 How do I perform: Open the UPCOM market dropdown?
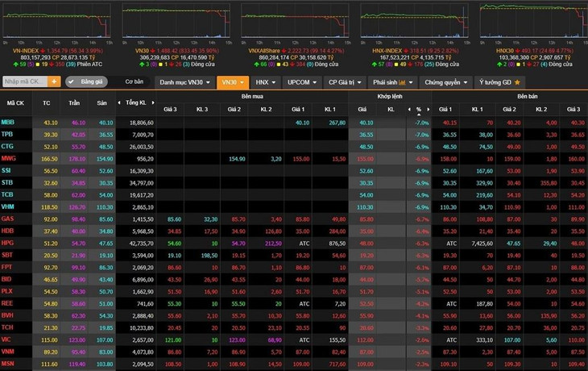point(302,81)
